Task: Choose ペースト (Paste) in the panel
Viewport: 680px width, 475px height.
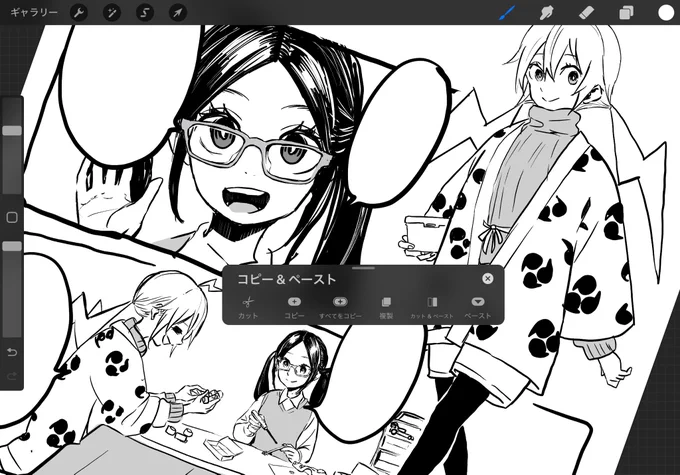Action: click(478, 307)
